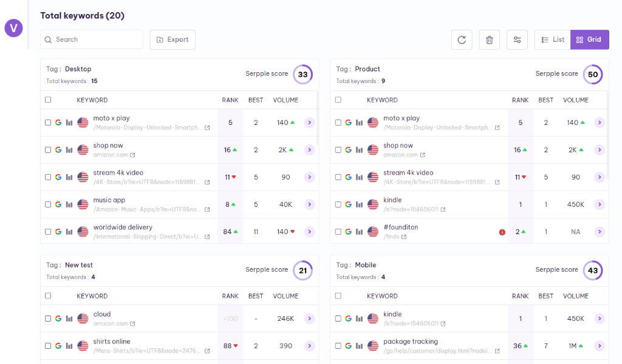Screen dimensions: 622x364
Task: Select all keywords checkbox in Product table header
Action: [x=338, y=100]
